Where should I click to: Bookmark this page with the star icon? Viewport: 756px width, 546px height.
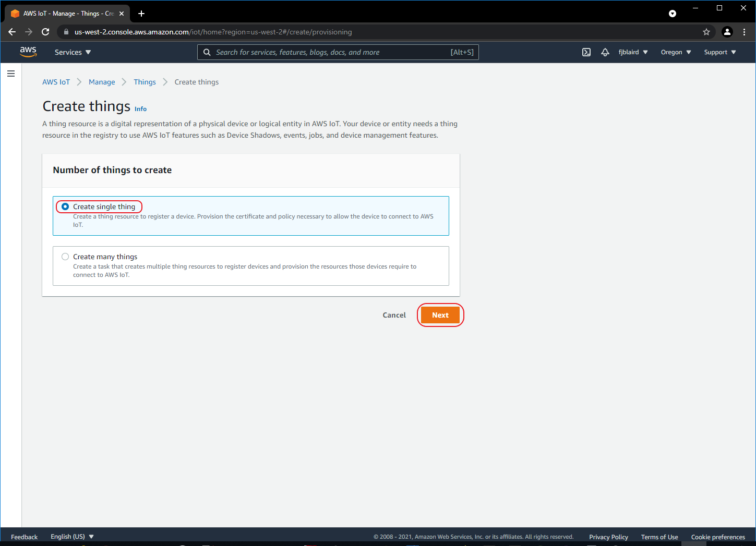pos(706,32)
